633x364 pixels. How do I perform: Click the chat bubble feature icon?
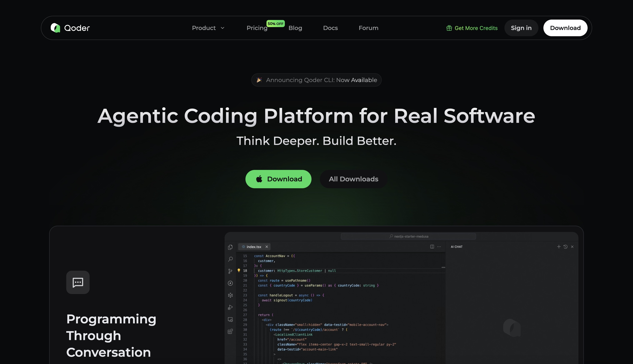tap(78, 283)
